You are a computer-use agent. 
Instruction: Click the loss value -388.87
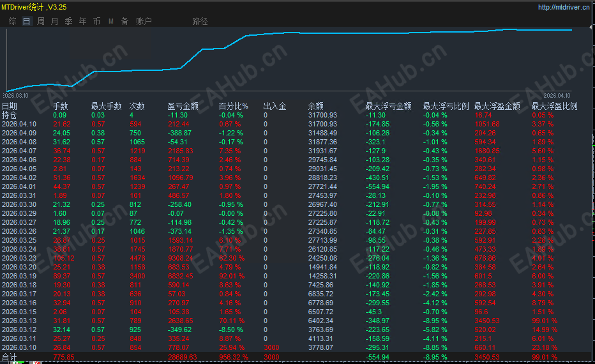click(179, 133)
